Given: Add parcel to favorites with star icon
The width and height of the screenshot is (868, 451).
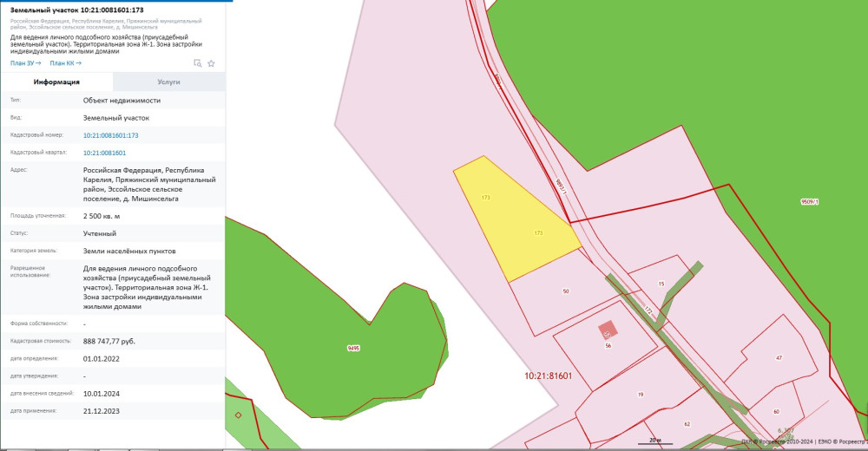Looking at the screenshot, I should click(x=211, y=63).
